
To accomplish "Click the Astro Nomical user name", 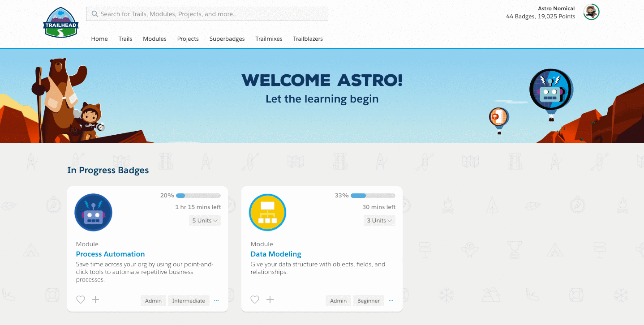I will tap(556, 9).
